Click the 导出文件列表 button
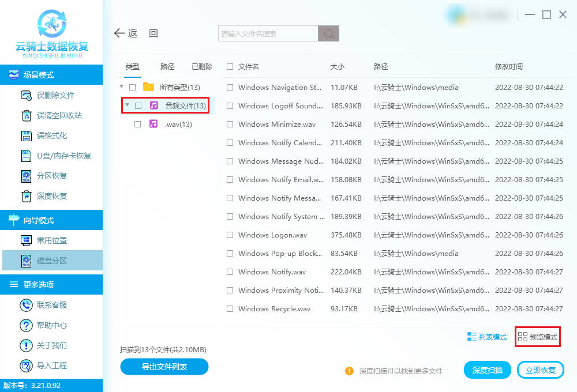Image resolution: width=577 pixels, height=392 pixels. pyautogui.click(x=164, y=367)
